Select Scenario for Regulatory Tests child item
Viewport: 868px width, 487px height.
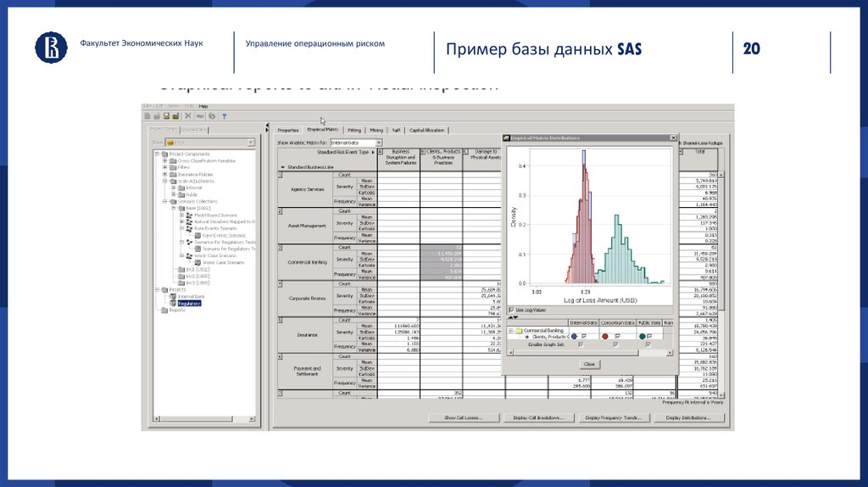click(x=229, y=249)
